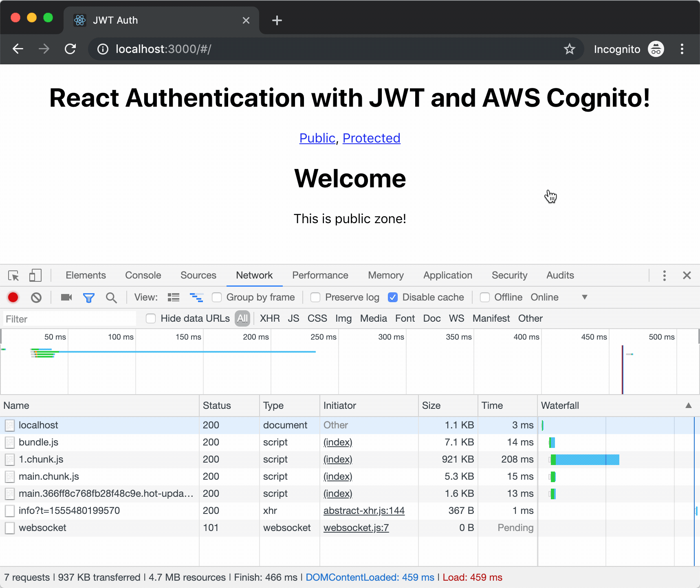
Task: Open (index) initiator for bundle.js
Action: (x=338, y=442)
